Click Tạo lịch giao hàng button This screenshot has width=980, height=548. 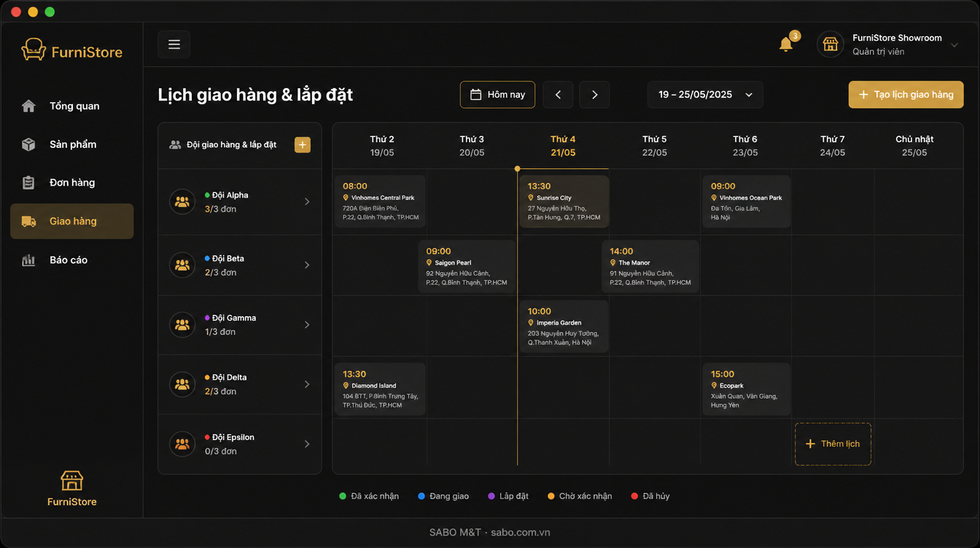[x=906, y=95]
